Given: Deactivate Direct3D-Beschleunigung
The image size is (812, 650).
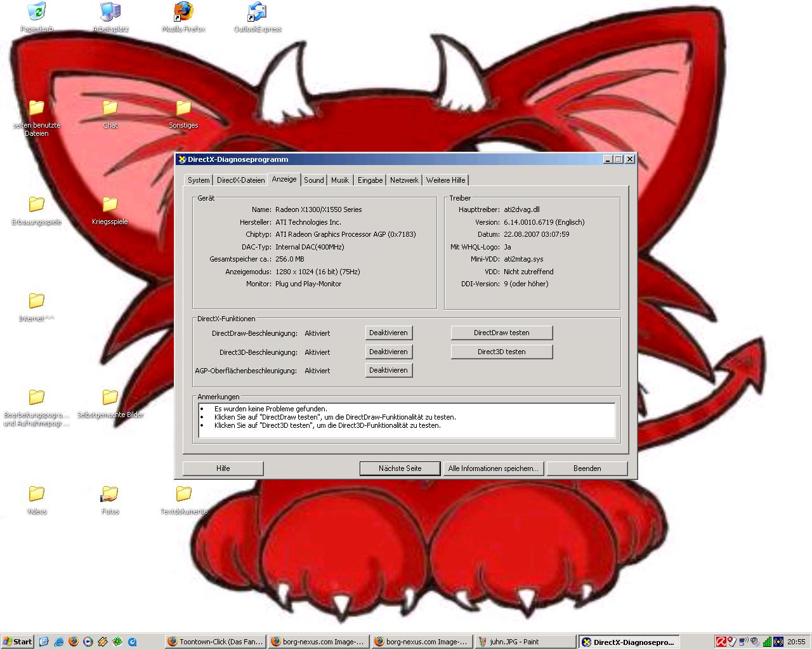Looking at the screenshot, I should coord(388,352).
